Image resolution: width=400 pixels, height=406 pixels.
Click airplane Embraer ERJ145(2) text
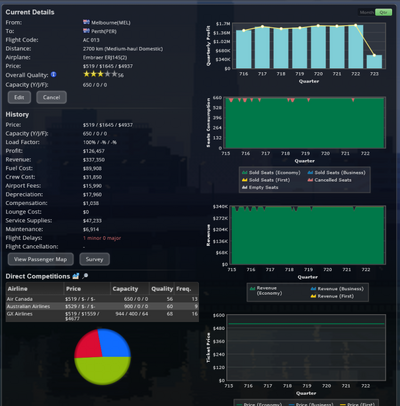[105, 57]
